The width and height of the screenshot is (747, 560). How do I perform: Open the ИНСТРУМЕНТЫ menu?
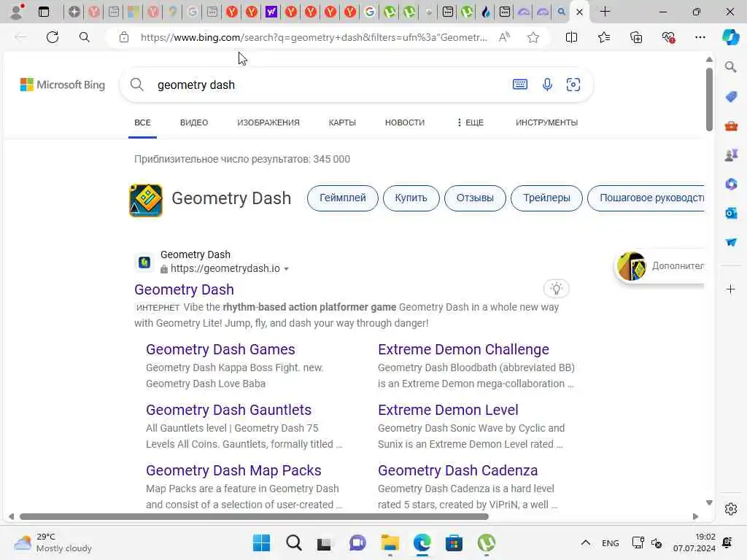[546, 122]
